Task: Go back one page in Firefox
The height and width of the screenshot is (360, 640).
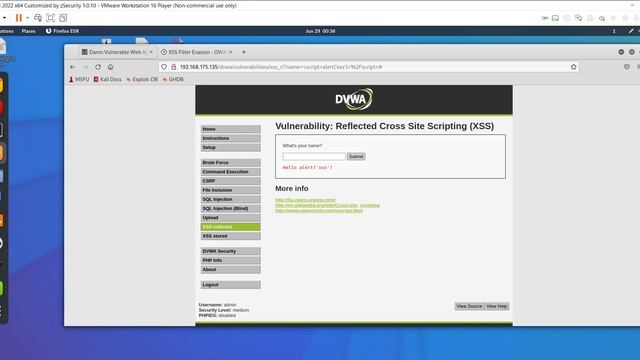Action: pos(73,67)
